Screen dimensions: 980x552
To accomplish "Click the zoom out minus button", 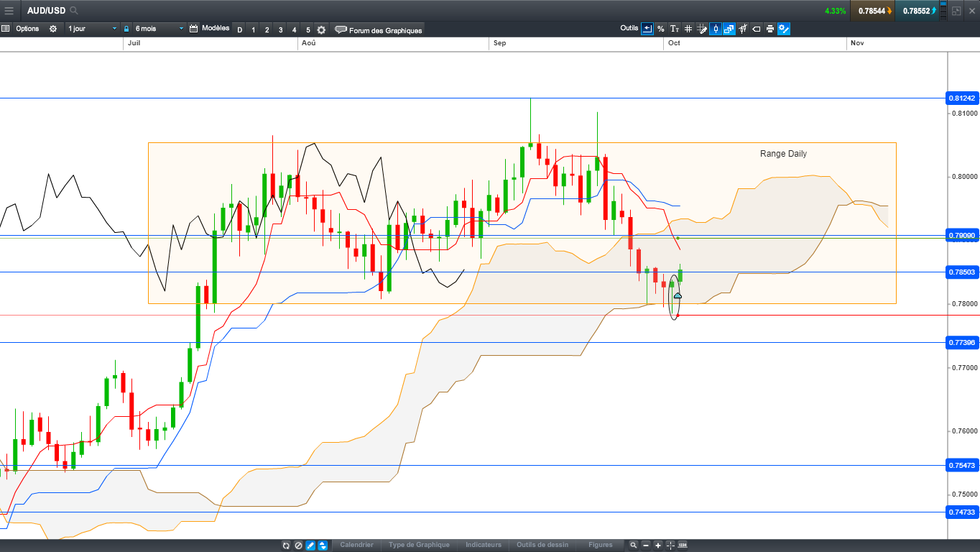I will (x=646, y=545).
